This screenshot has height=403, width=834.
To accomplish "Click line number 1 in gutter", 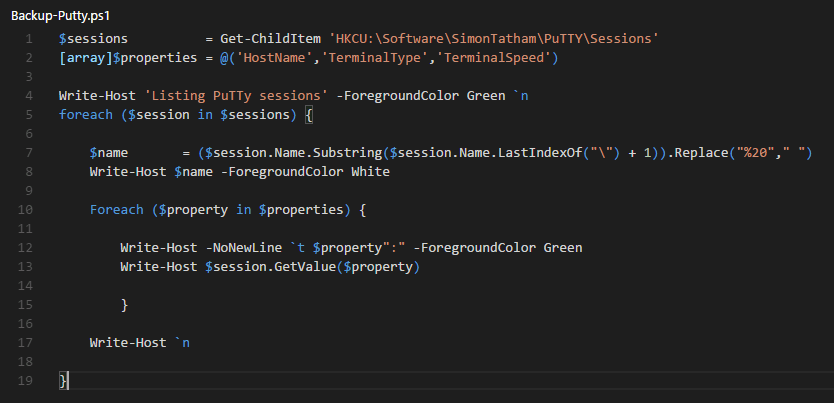I will pos(28,39).
